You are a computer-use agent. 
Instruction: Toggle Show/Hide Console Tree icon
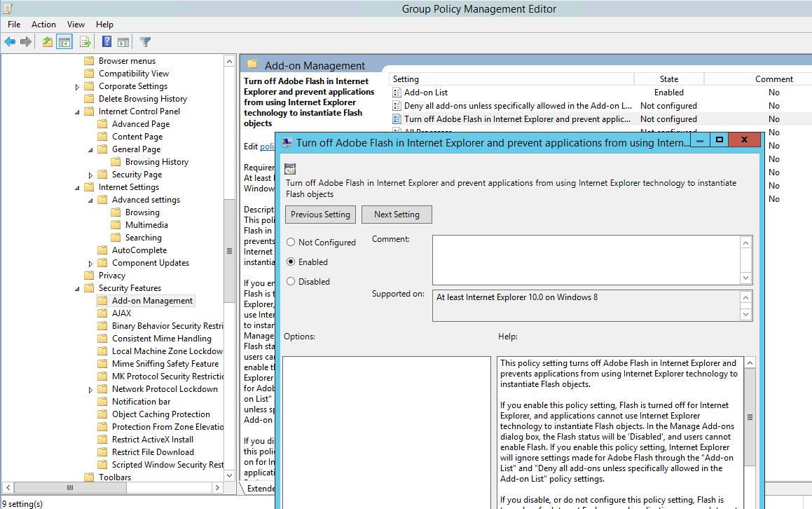(x=64, y=42)
